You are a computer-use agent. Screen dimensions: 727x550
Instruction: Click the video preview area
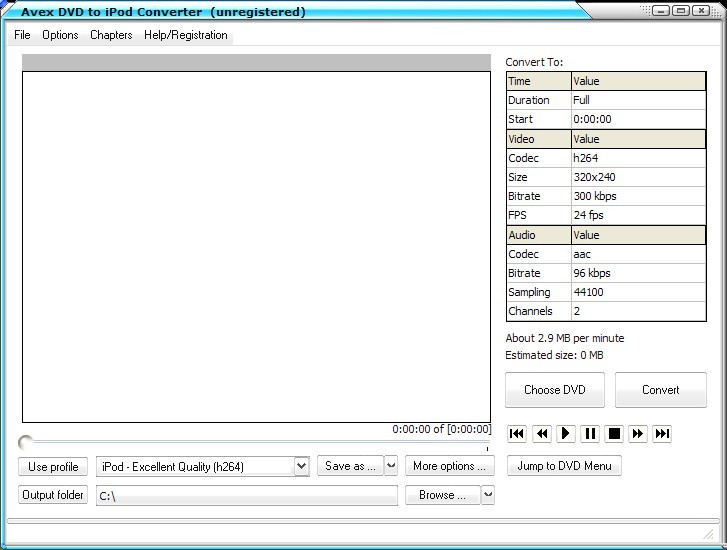pyautogui.click(x=256, y=247)
